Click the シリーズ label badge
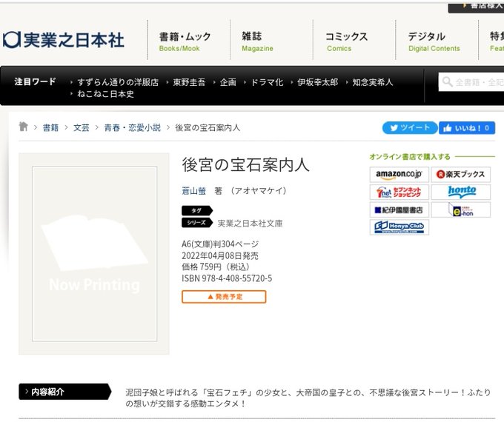The width and height of the screenshot is (504, 422). pos(197,222)
